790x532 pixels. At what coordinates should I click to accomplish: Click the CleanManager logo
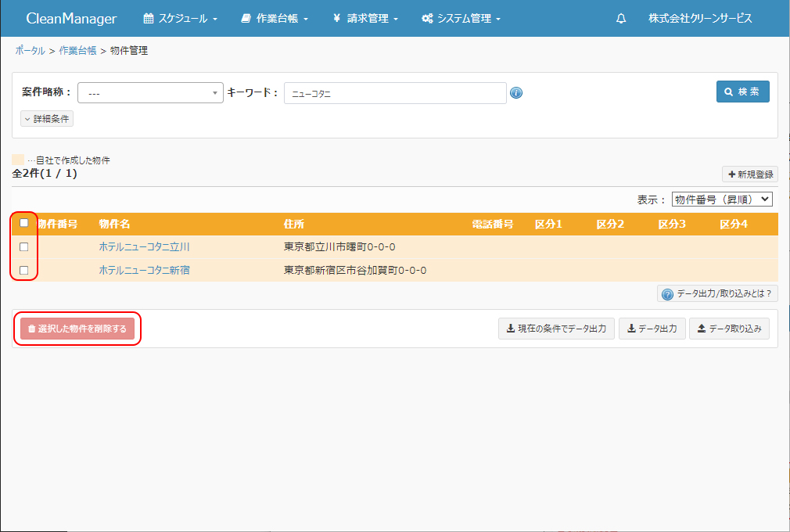(71, 18)
